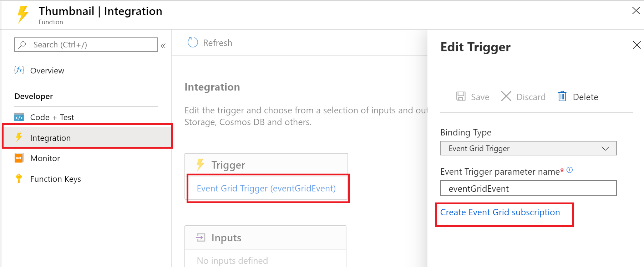
Task: Click the Delete trash can icon
Action: tap(562, 96)
